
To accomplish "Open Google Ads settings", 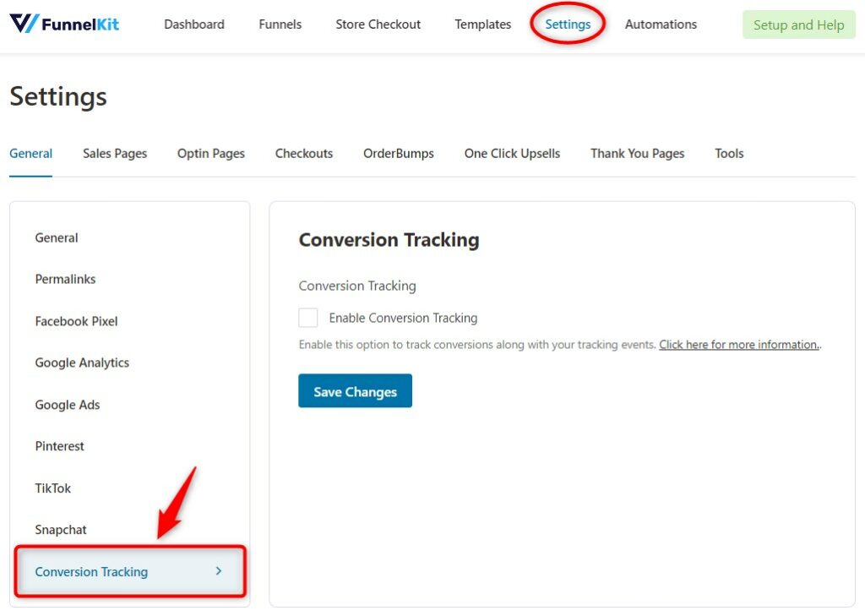I will [68, 405].
